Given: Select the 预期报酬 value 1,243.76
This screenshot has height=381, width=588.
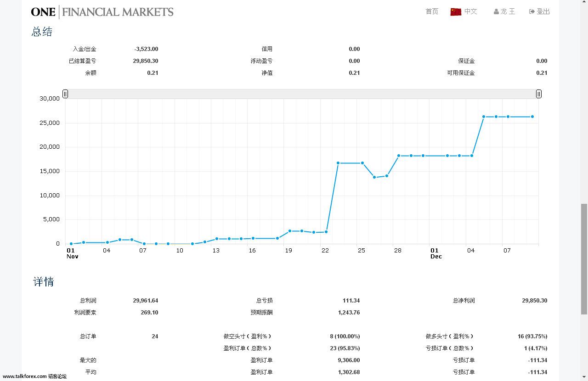Looking at the screenshot, I should click(x=349, y=312).
